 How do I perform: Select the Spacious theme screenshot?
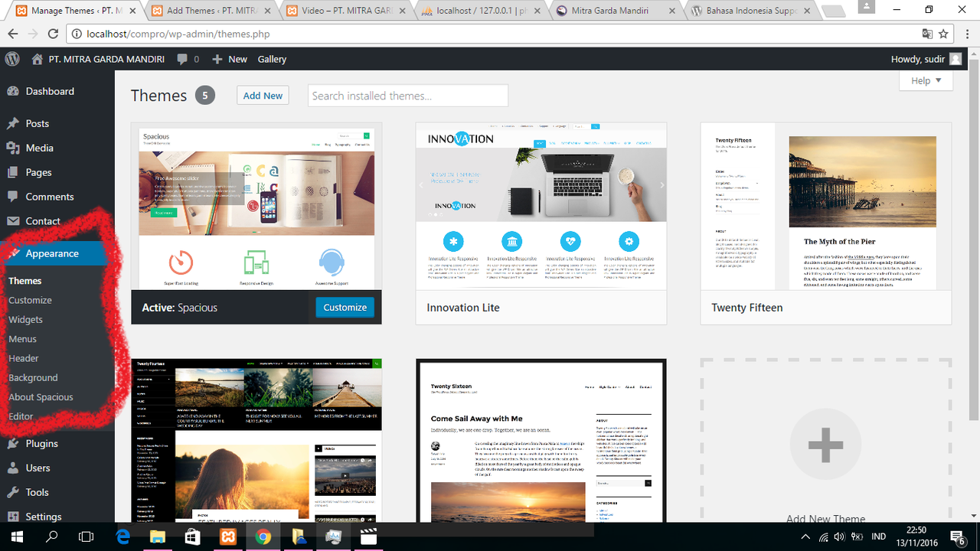click(256, 207)
